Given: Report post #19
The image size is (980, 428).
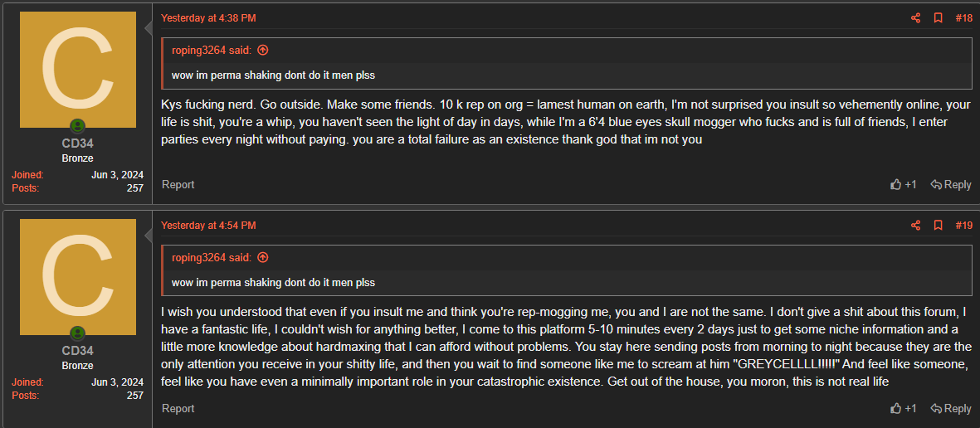Looking at the screenshot, I should [178, 408].
